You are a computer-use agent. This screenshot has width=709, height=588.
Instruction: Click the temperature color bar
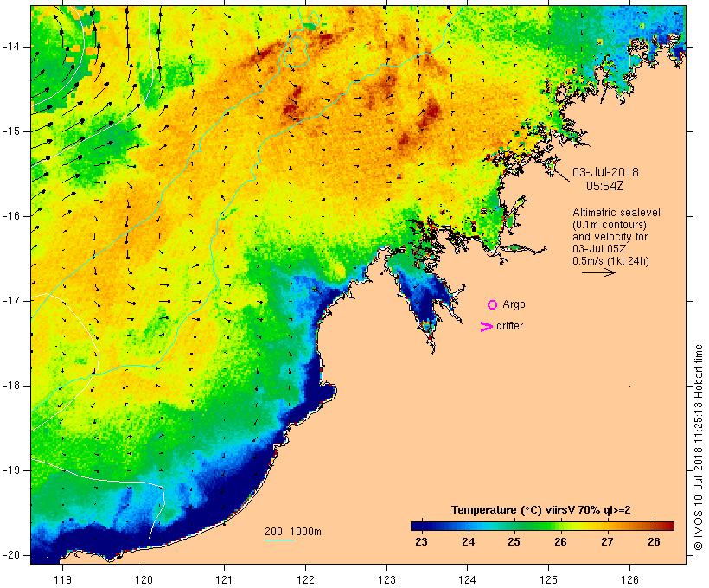tap(542, 526)
